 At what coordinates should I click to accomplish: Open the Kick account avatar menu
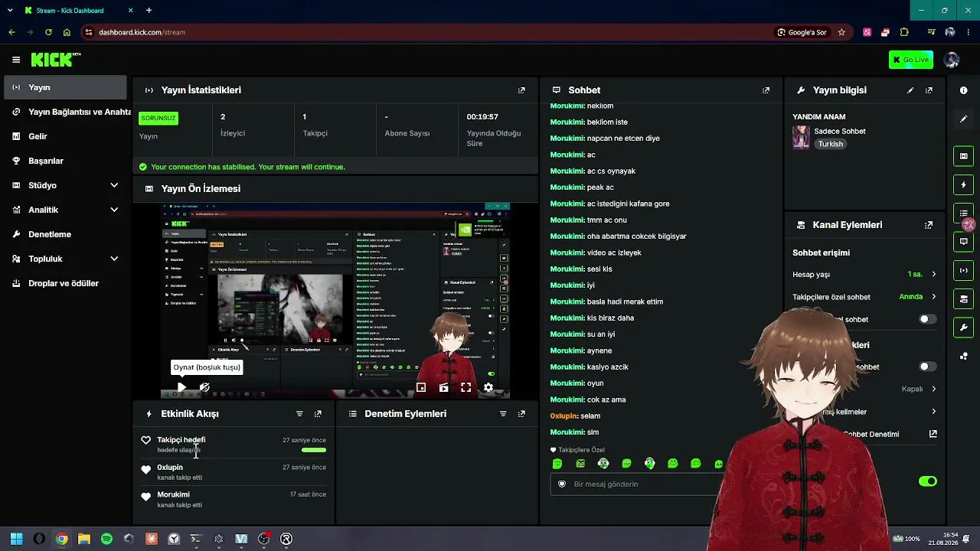(x=952, y=60)
